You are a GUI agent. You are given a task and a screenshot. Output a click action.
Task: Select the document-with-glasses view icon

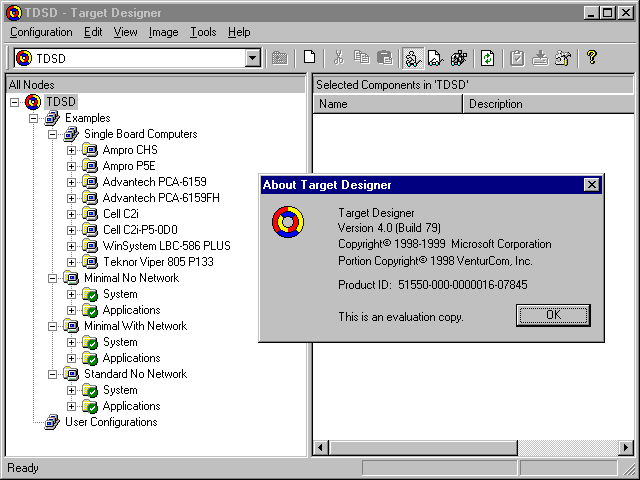click(x=435, y=58)
